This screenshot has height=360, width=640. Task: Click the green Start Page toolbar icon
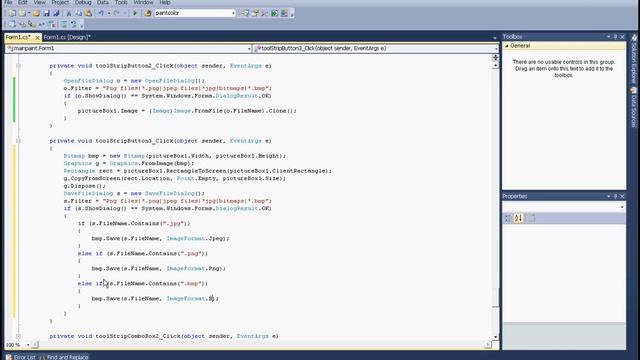click(274, 13)
